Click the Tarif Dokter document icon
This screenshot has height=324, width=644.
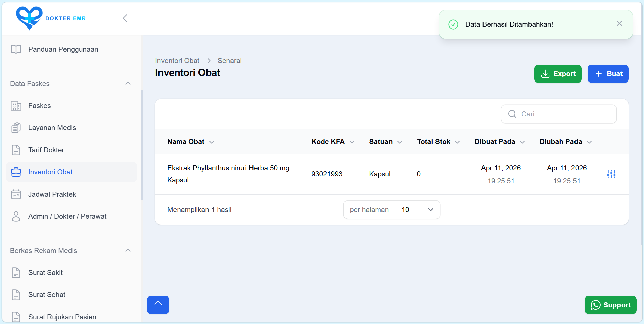pos(16,150)
